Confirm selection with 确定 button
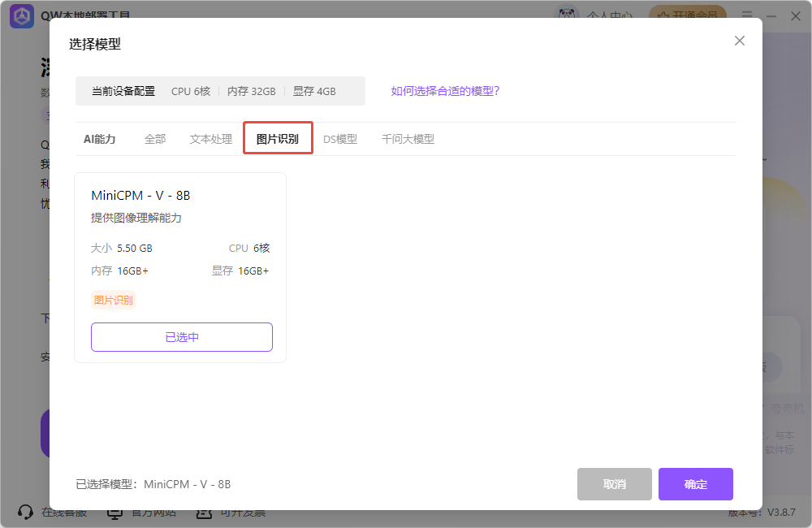 696,484
